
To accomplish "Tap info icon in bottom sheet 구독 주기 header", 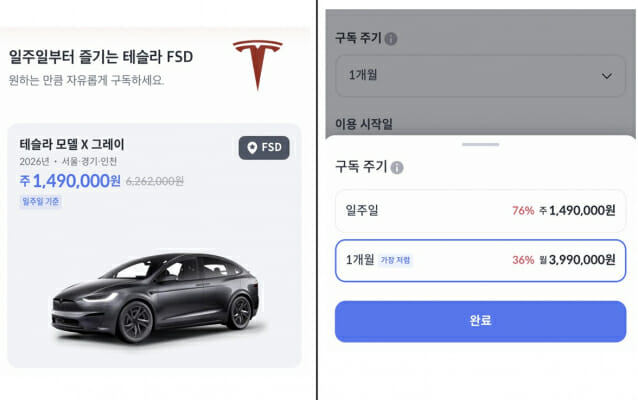I will tap(398, 167).
